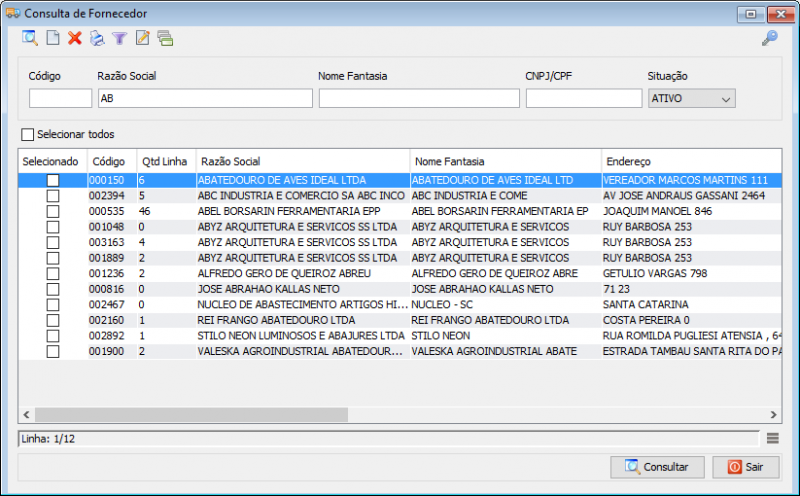This screenshot has height=496, width=800.
Task: Click the scroll left arrow of grid
Action: point(27,414)
